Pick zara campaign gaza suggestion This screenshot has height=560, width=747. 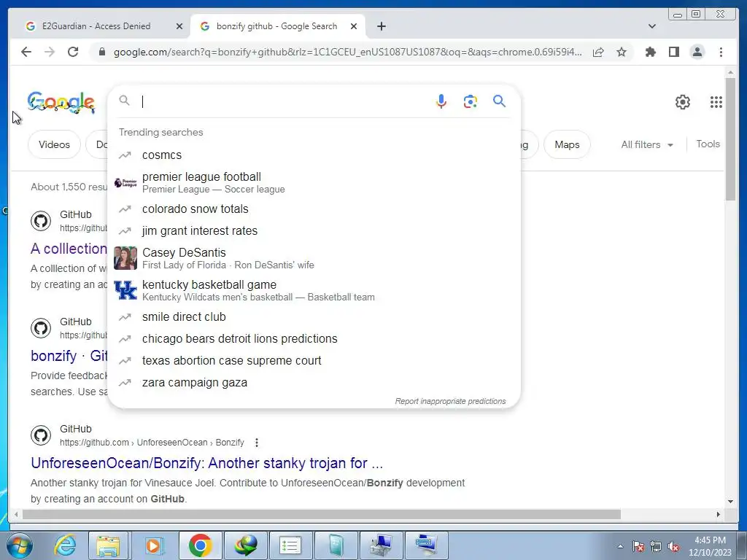314,382
